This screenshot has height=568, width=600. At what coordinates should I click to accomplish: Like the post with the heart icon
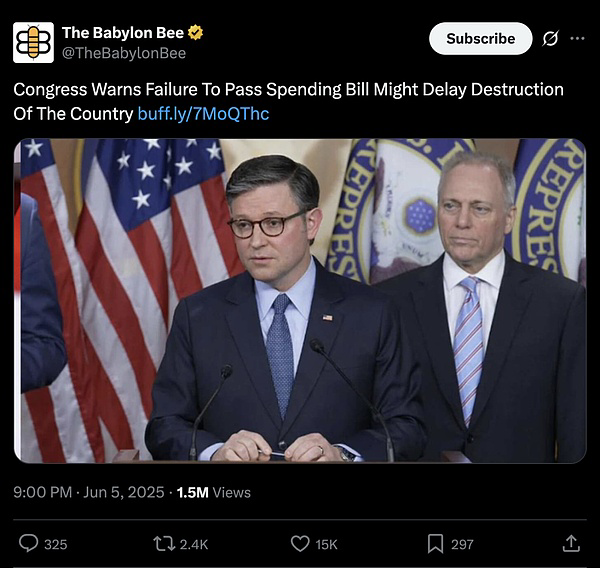[300, 544]
